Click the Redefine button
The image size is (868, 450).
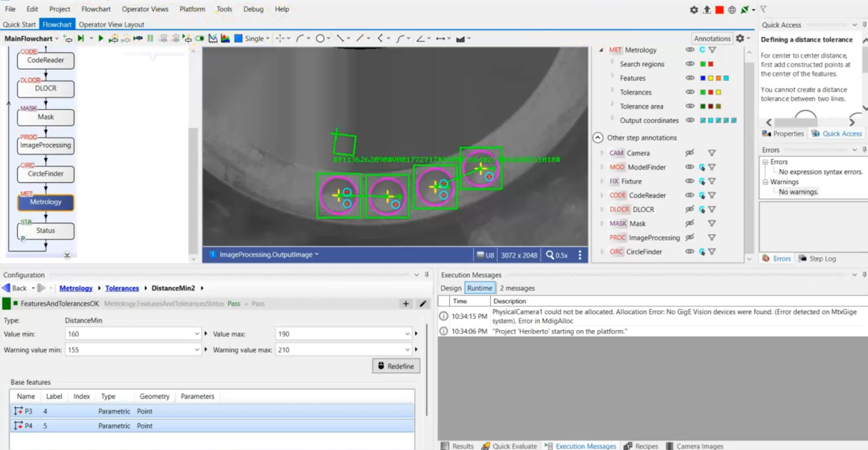coord(396,366)
